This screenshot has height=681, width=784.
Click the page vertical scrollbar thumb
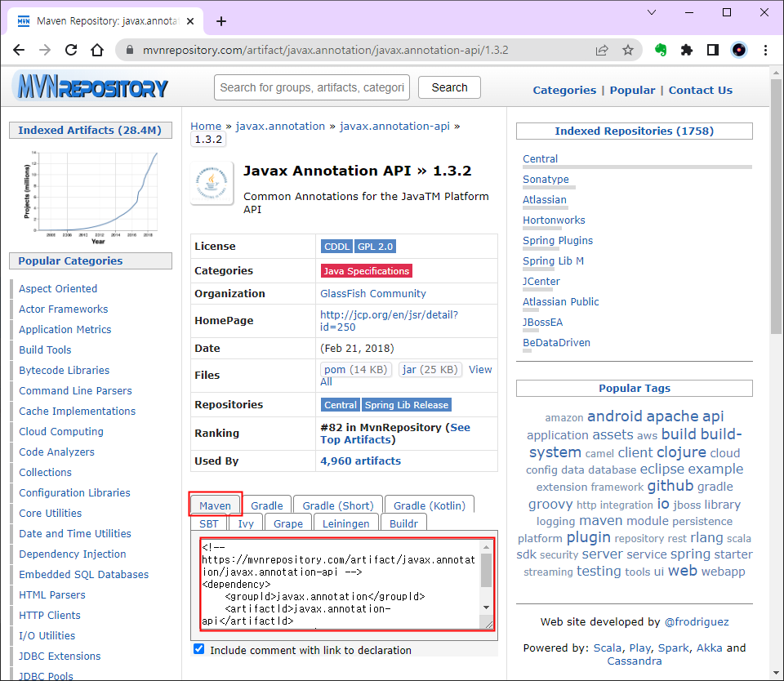pyautogui.click(x=776, y=206)
